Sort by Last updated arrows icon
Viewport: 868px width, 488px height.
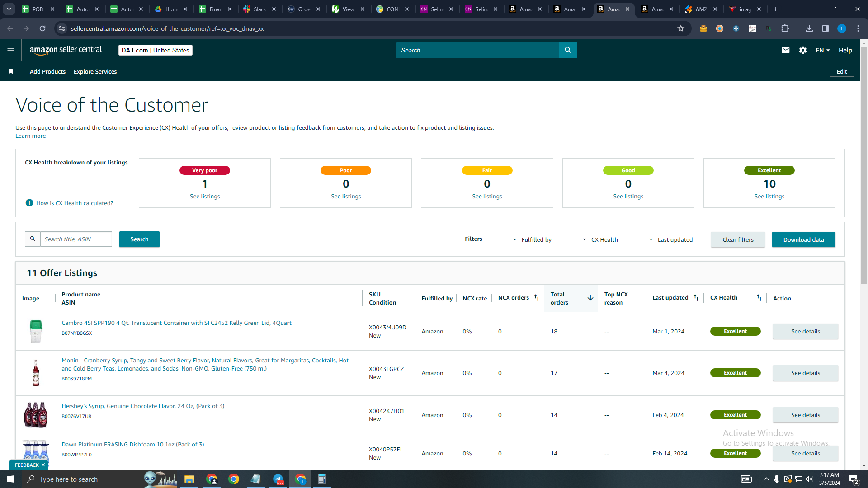[696, 298]
